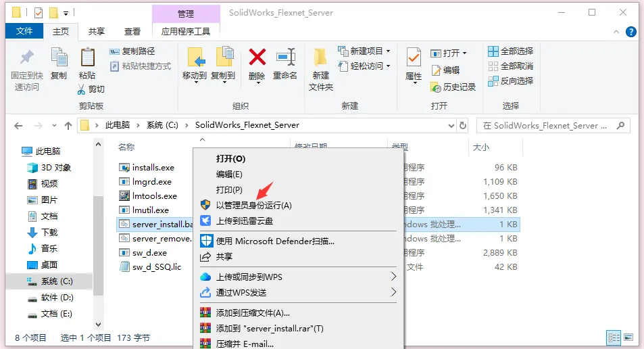Expand the Easy Access dropdown

tap(388, 66)
